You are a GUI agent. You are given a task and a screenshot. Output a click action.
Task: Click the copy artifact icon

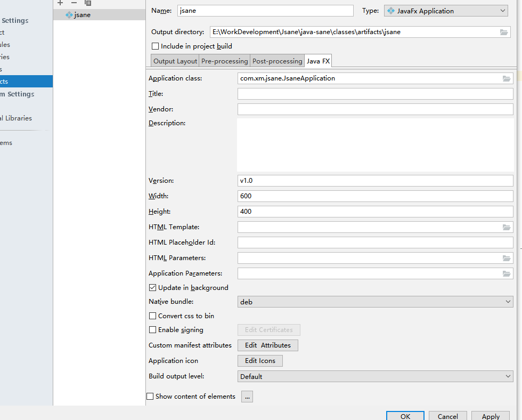(x=88, y=3)
